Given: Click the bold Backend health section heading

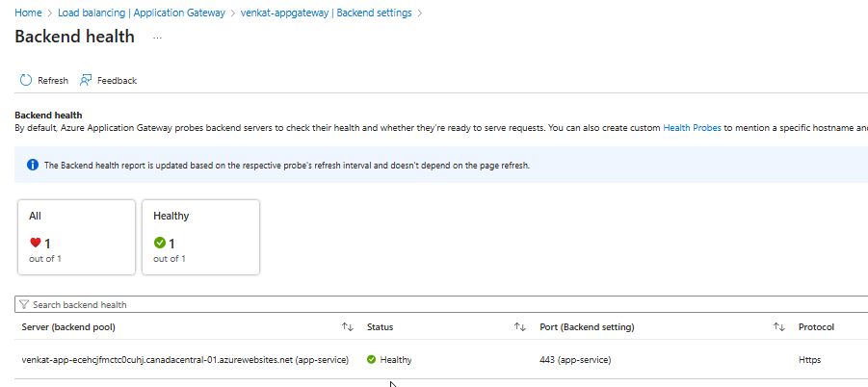Looking at the screenshot, I should point(48,115).
